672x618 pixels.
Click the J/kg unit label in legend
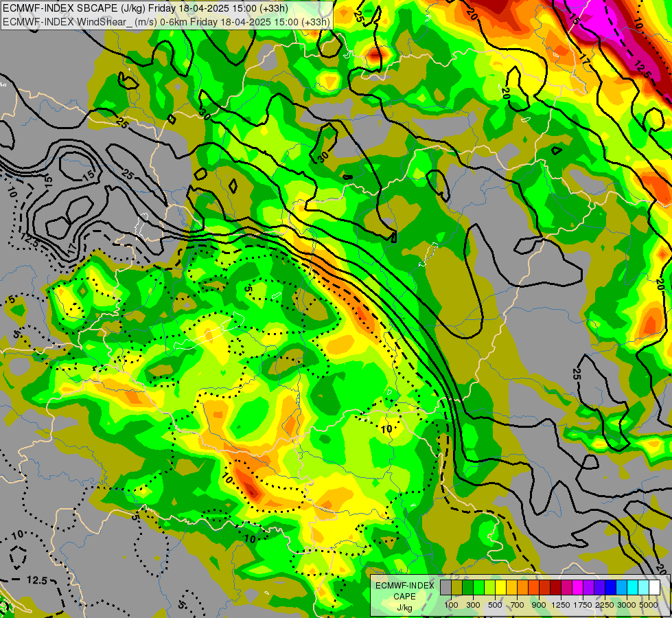pos(404,608)
